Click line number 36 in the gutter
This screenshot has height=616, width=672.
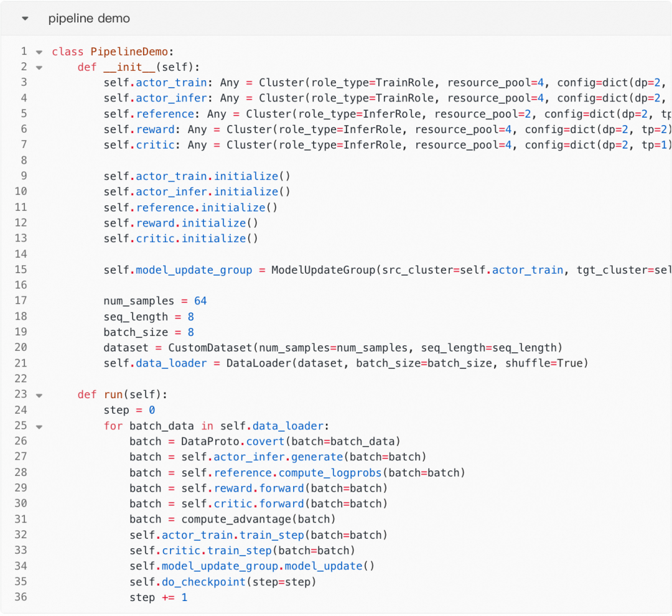click(x=21, y=597)
